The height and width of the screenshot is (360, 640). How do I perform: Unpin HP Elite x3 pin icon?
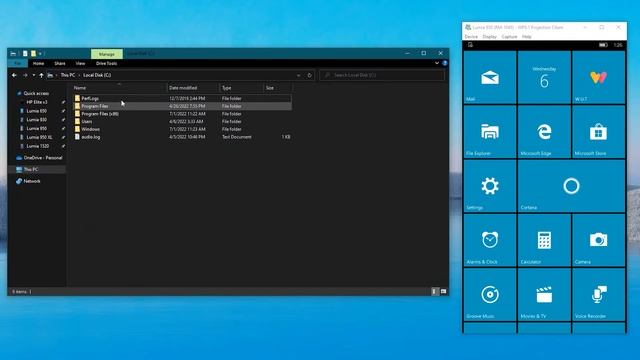(63, 102)
